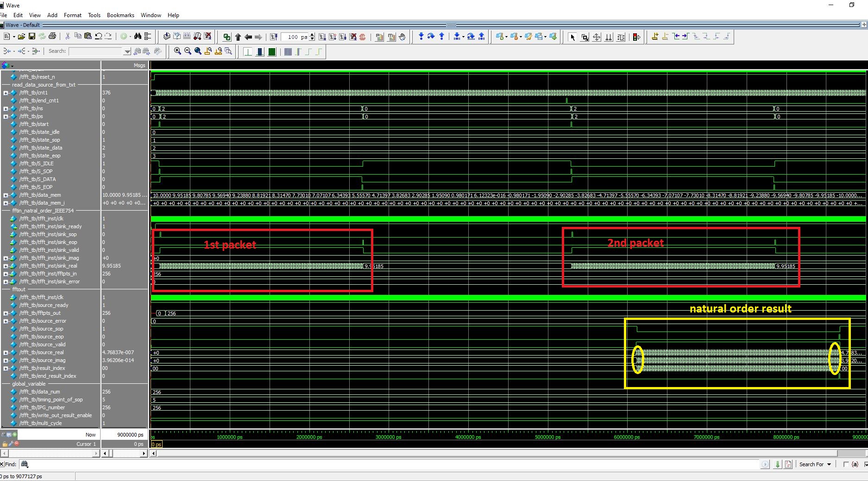868x481 pixels.
Task: Open the Bookmarks menu
Action: click(120, 15)
